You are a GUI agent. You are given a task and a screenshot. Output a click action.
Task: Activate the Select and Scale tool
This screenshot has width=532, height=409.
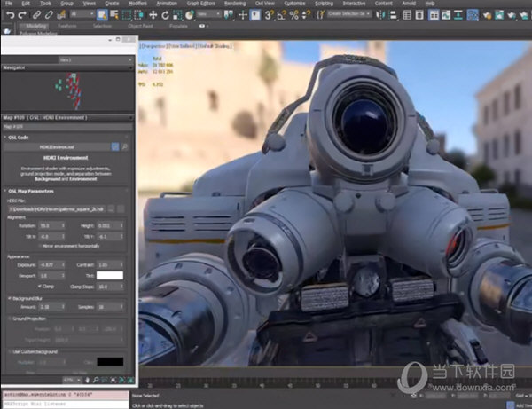(x=177, y=15)
